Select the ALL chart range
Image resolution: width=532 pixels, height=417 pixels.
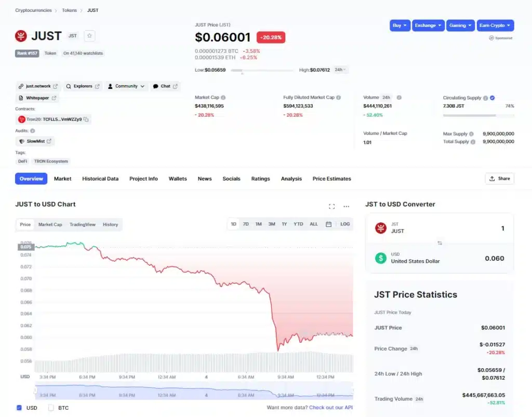pos(313,224)
